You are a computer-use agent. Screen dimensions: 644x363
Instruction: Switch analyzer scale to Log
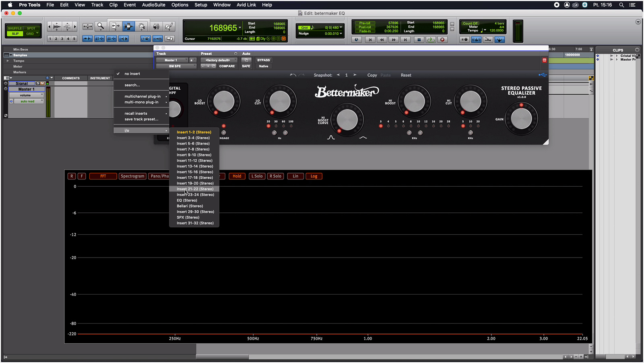point(314,176)
